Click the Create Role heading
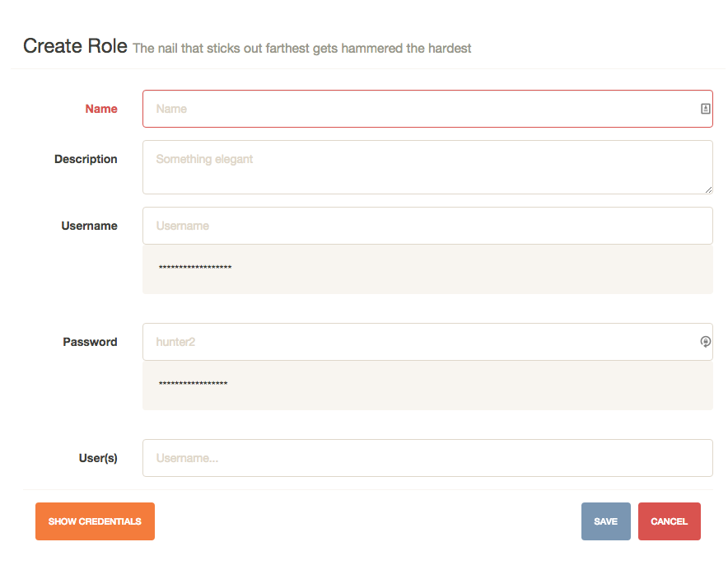 [75, 46]
